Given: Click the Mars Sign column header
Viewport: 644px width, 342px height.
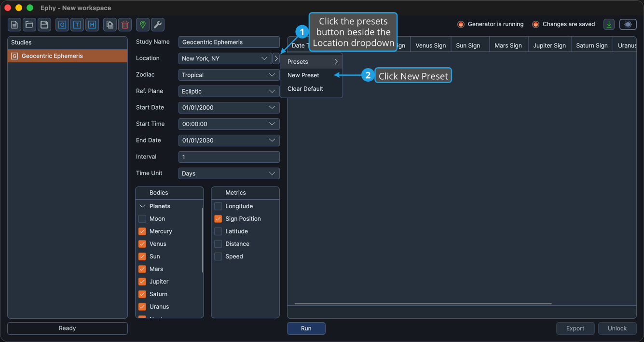Looking at the screenshot, I should tap(508, 45).
